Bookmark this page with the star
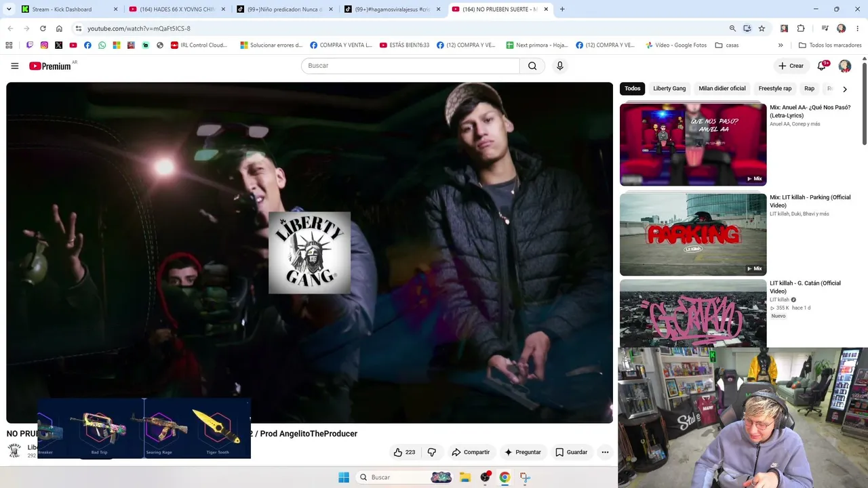The width and height of the screenshot is (868, 488). [762, 28]
